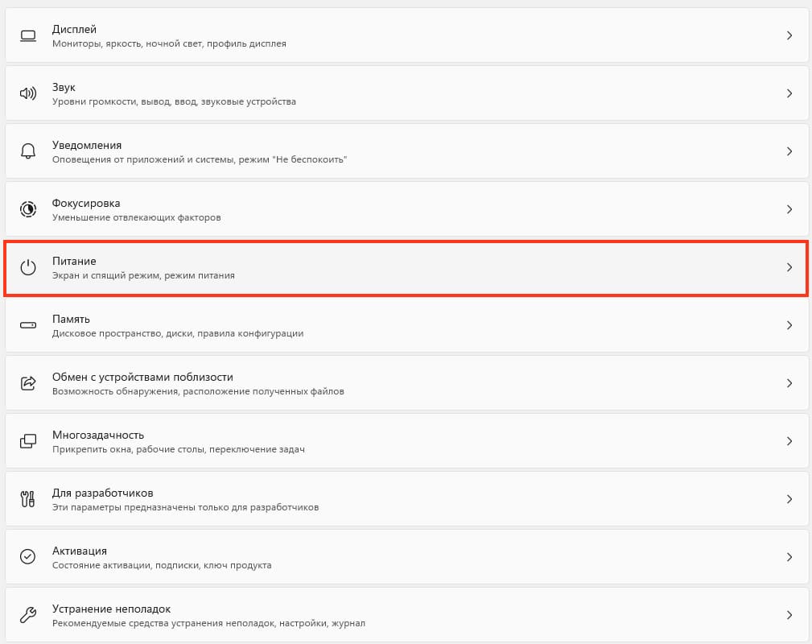Open Активация title text

pyautogui.click(x=80, y=551)
